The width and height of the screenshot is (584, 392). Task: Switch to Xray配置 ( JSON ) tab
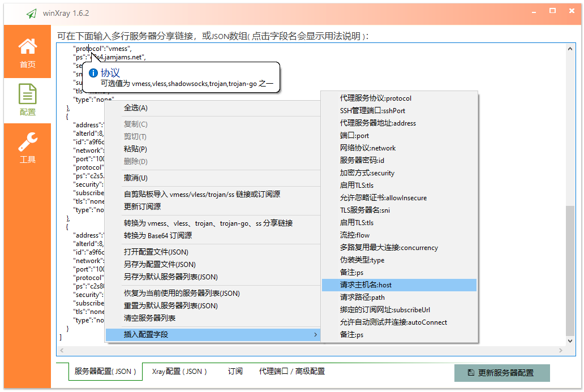coord(179,372)
